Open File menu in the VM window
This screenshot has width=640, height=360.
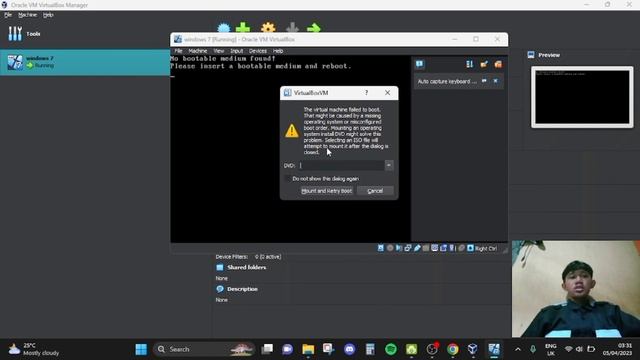click(x=178, y=51)
